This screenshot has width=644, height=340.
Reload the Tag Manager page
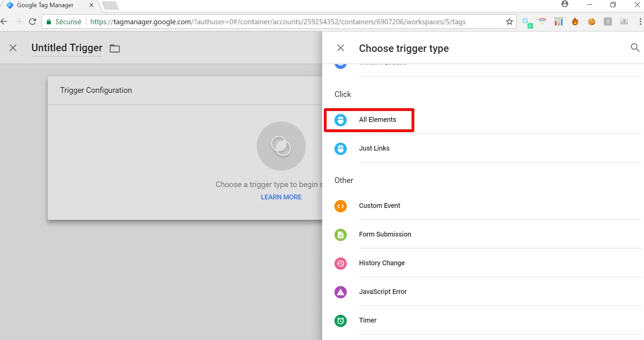[32, 22]
